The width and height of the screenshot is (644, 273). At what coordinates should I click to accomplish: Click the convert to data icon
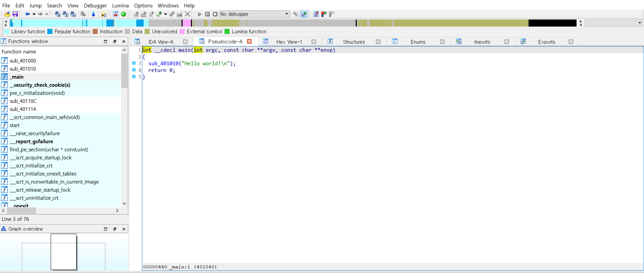(144, 14)
